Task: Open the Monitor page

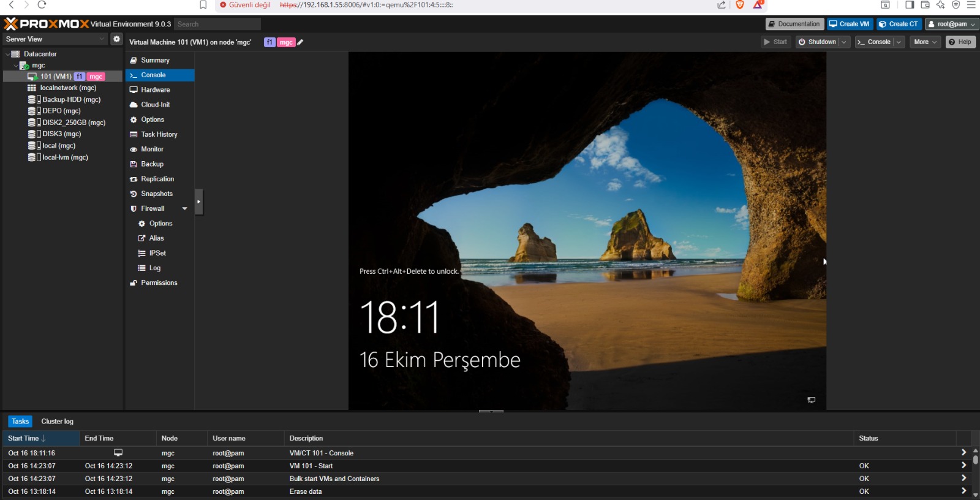Action: (x=152, y=150)
